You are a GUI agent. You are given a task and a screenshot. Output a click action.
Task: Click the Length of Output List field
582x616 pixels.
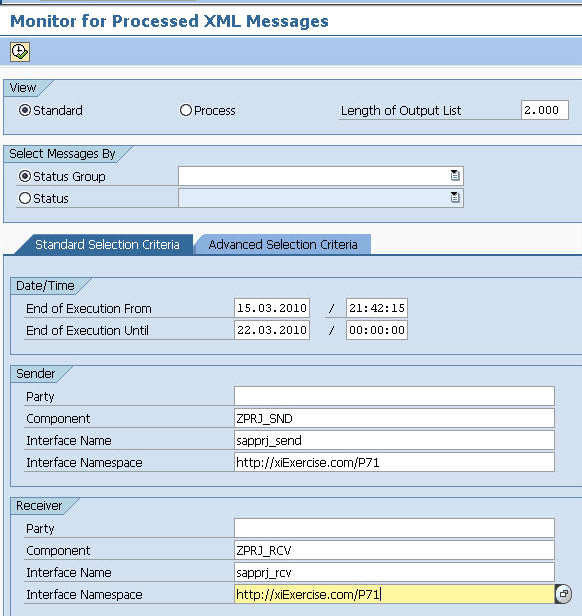[x=545, y=110]
